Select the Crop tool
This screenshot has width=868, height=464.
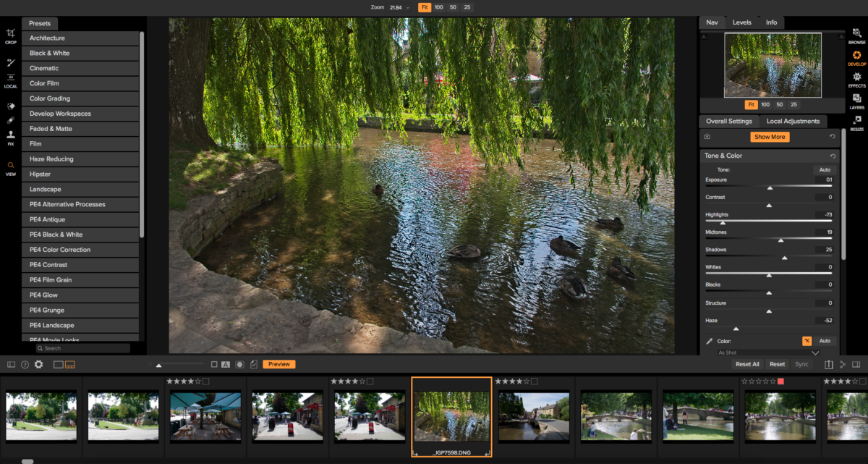click(10, 35)
